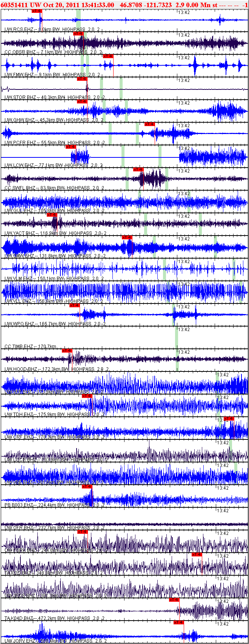Select the red pick flag on UW RCS trace

click(37, 11)
